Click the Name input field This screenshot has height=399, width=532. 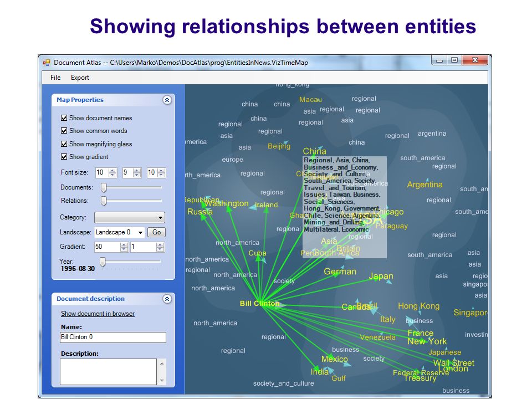coord(113,337)
